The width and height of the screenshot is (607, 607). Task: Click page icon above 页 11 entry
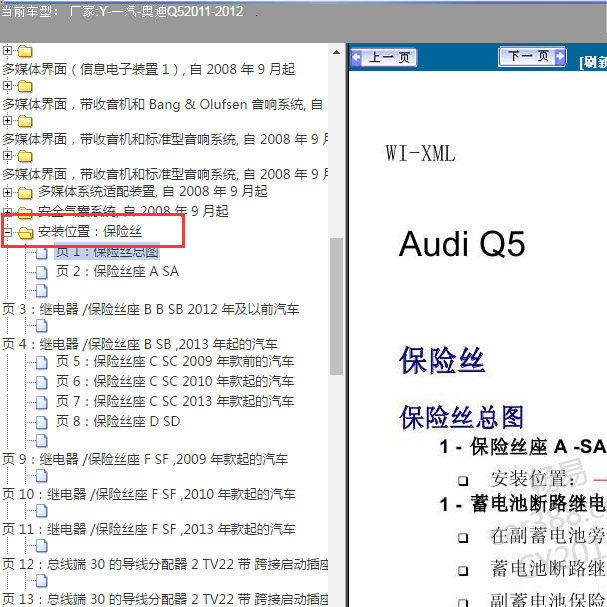coord(42,511)
